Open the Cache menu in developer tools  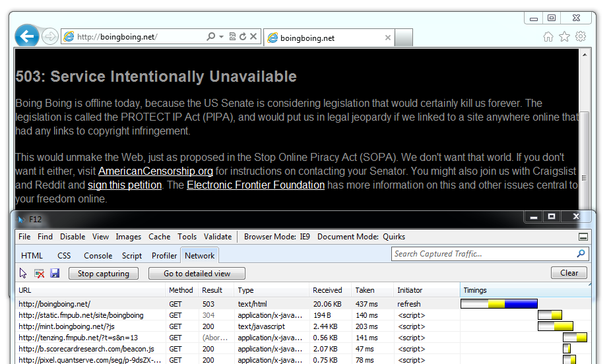pos(159,237)
